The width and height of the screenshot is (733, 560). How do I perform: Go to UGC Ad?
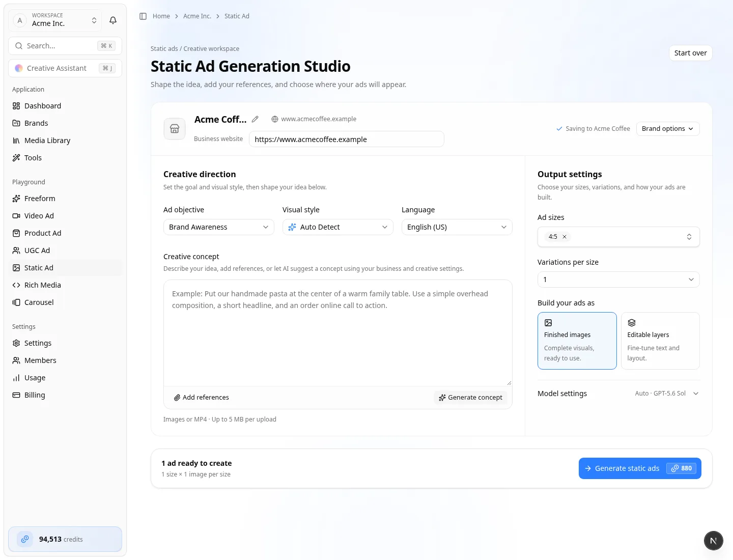pos(65,250)
